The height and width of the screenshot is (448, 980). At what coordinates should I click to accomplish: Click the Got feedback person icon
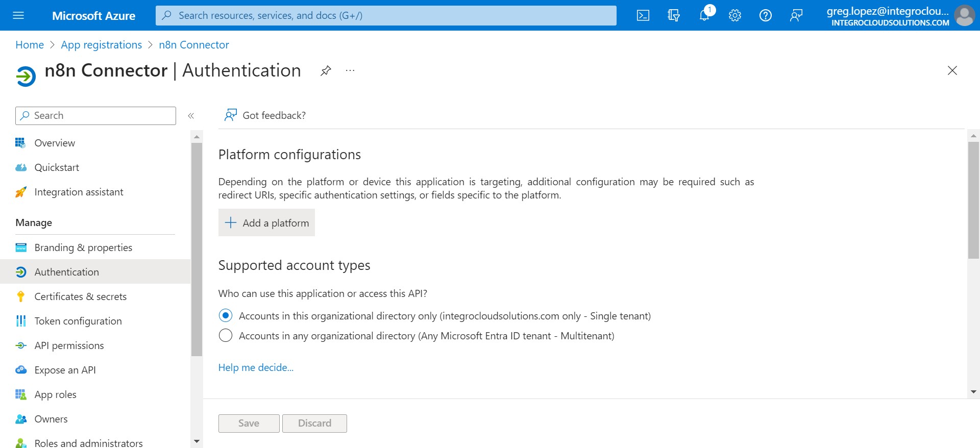tap(231, 115)
